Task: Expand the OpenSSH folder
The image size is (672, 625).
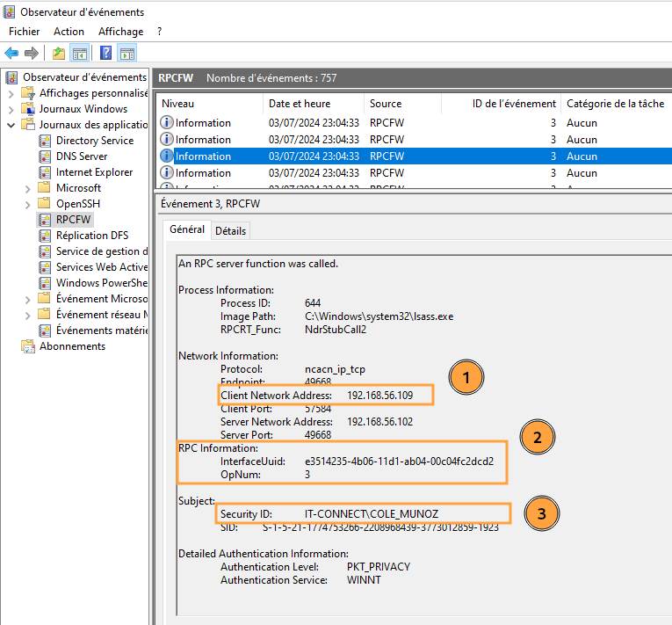Action: (28, 204)
